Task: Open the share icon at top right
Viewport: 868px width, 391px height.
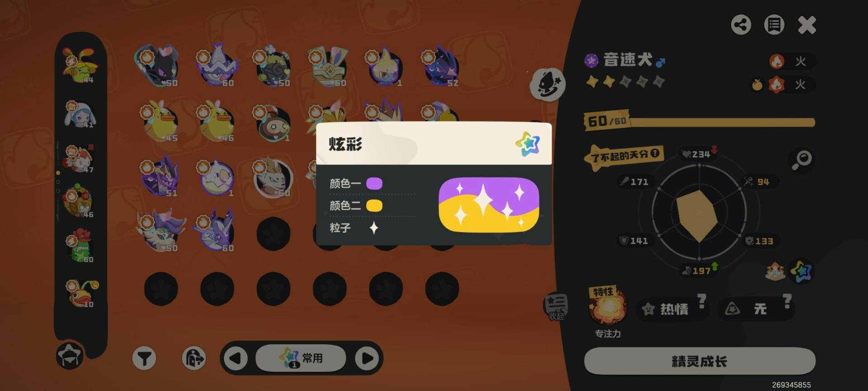Action: pyautogui.click(x=741, y=24)
